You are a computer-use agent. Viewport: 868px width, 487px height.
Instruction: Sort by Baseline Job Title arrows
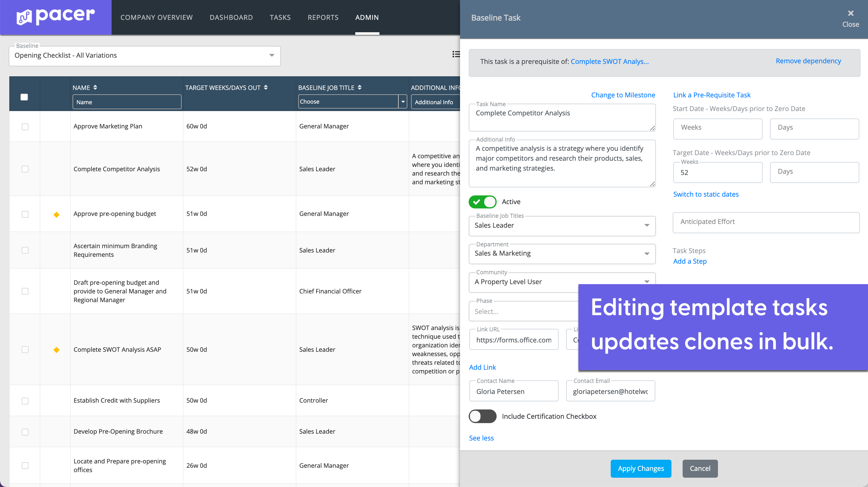click(x=360, y=87)
